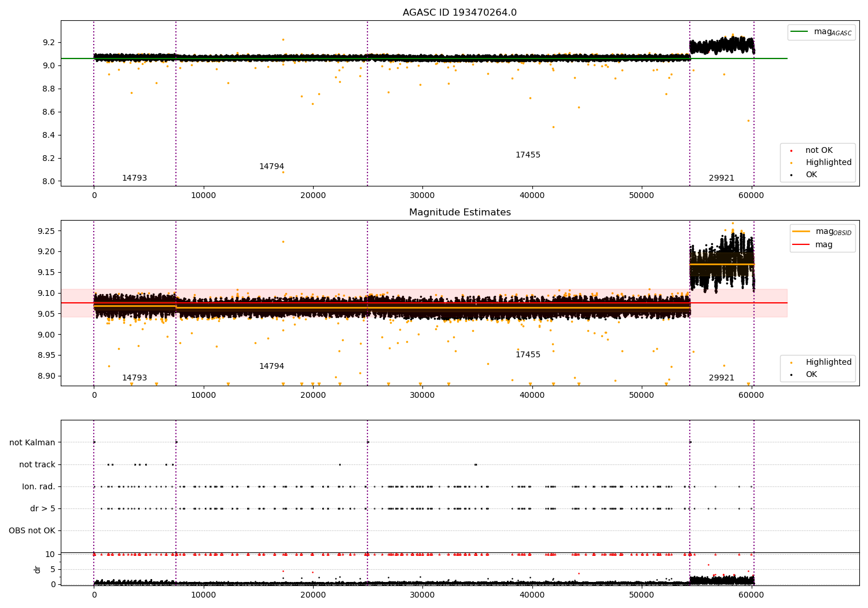The height and width of the screenshot is (608, 868).
Task: Click the "Ion. rad." row label
Action: [x=39, y=487]
